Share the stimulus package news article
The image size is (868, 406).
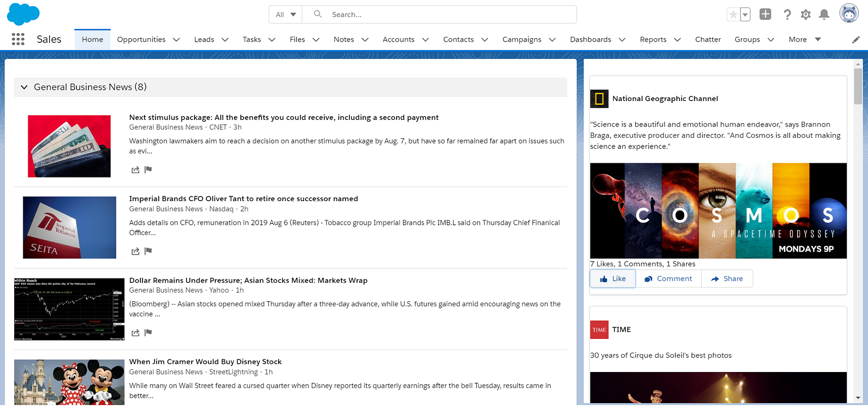136,170
